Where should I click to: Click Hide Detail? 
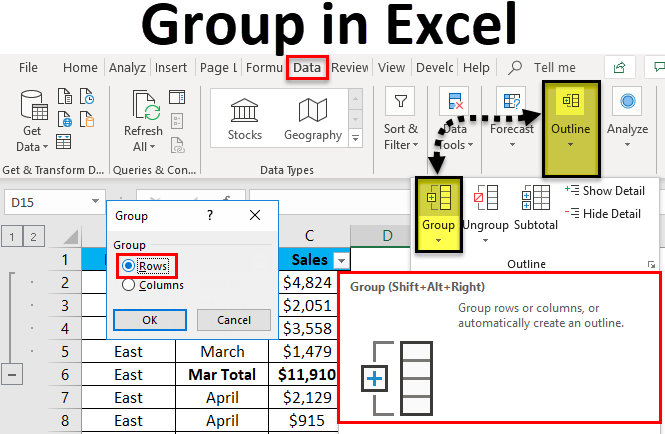pyautogui.click(x=603, y=213)
